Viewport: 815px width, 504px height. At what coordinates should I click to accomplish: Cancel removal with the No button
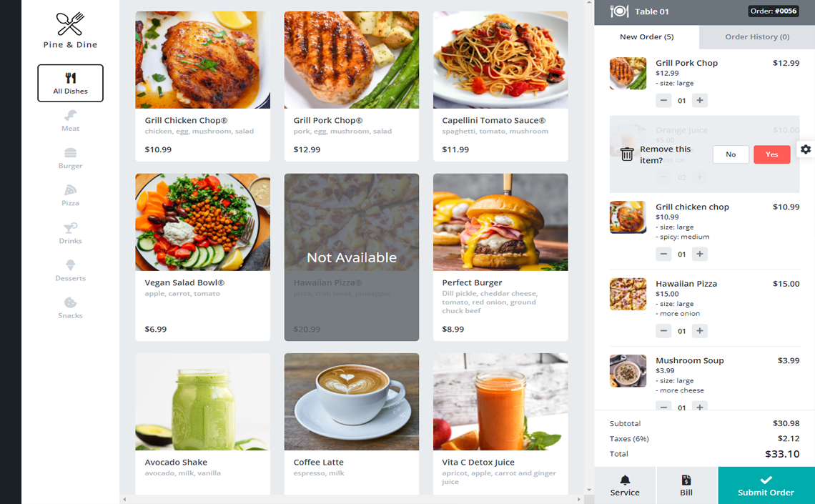(731, 154)
